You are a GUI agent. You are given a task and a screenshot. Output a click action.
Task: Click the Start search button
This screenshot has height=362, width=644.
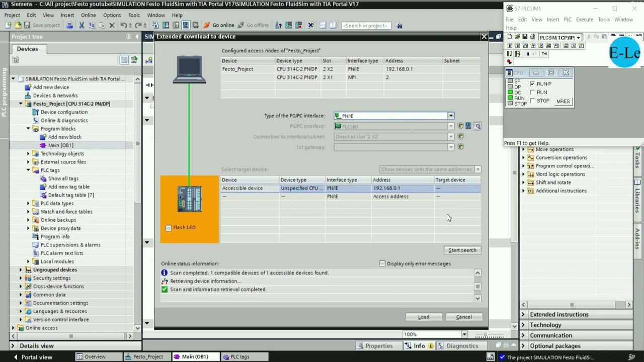462,250
